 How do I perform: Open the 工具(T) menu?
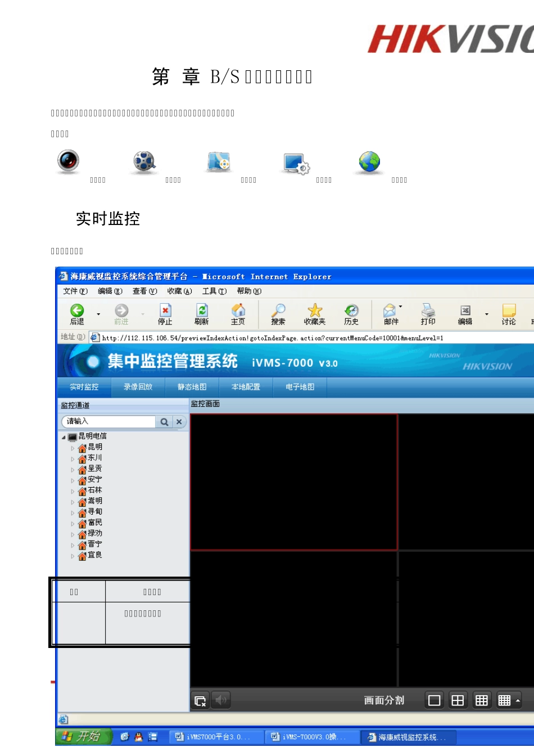pos(214,291)
